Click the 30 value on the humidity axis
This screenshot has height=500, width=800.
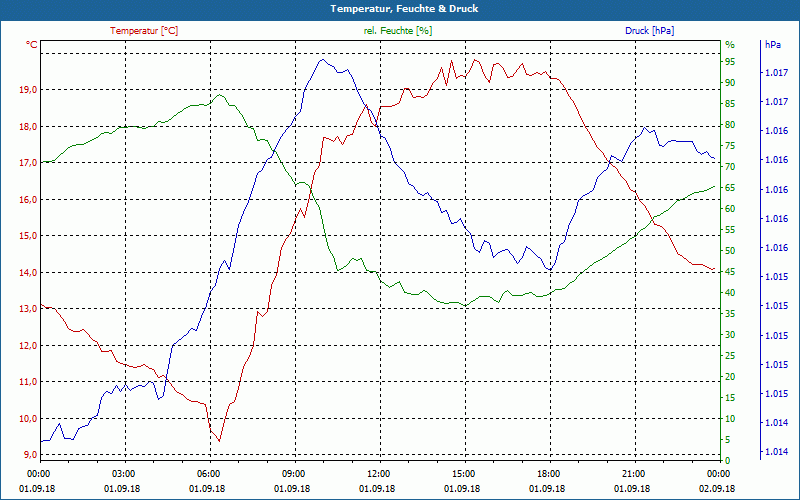tap(730, 335)
